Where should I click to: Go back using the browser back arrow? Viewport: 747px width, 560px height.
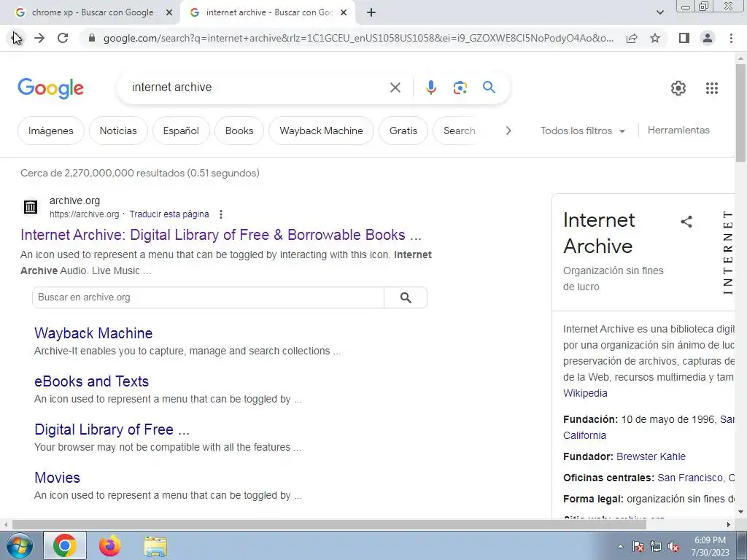click(17, 38)
